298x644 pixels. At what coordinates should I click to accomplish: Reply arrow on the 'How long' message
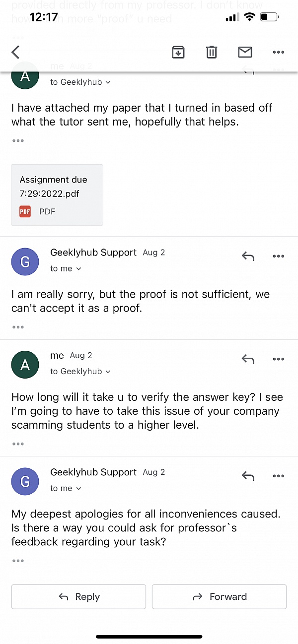pyautogui.click(x=248, y=359)
